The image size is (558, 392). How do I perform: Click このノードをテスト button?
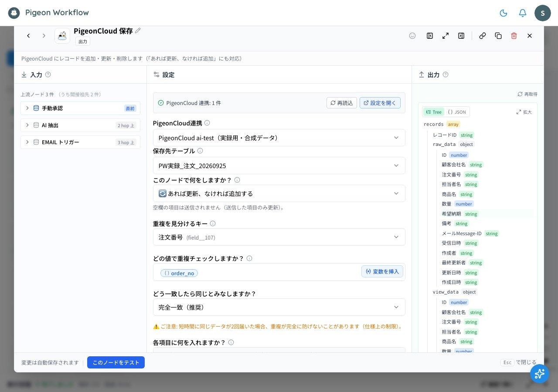click(116, 362)
